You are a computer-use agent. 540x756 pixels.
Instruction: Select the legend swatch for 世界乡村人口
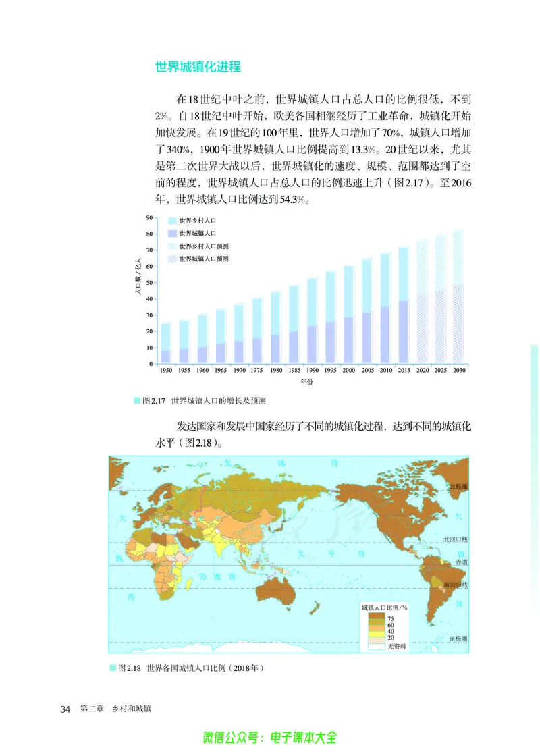[x=172, y=221]
